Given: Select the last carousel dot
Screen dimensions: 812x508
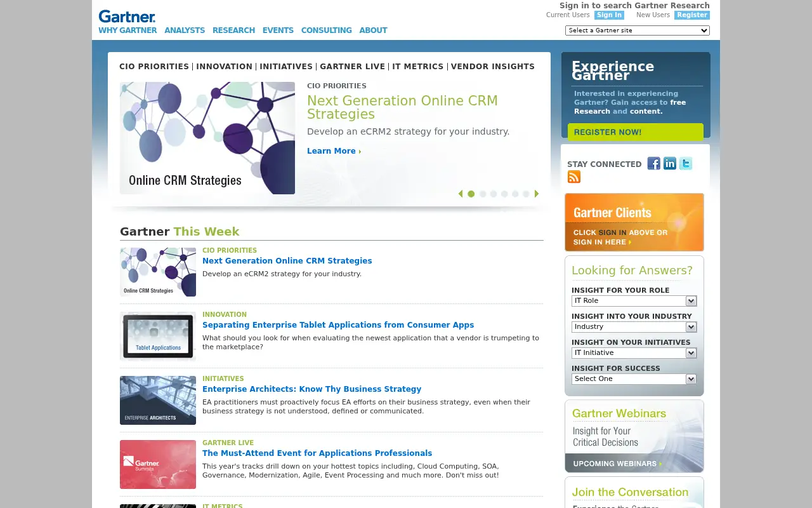Looking at the screenshot, I should (526, 194).
